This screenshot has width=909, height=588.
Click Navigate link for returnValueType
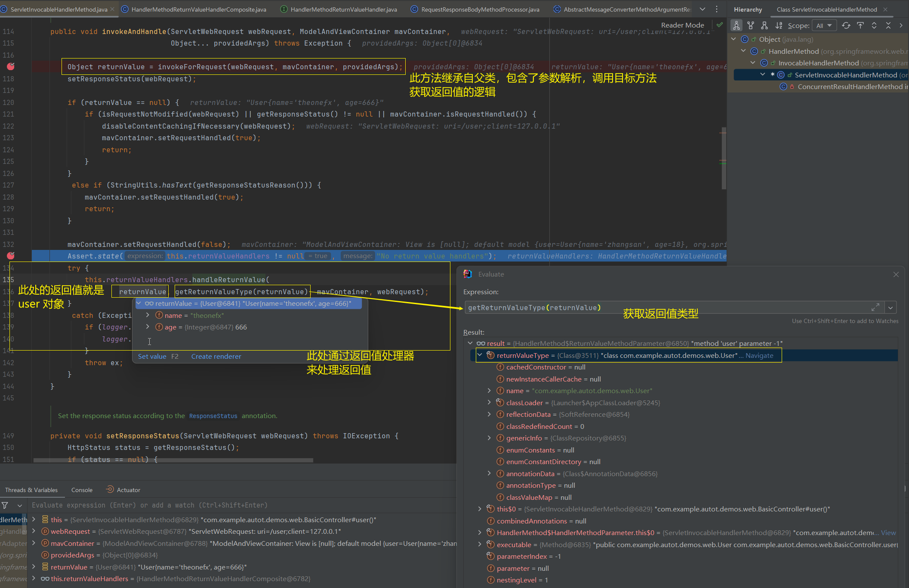(x=759, y=355)
